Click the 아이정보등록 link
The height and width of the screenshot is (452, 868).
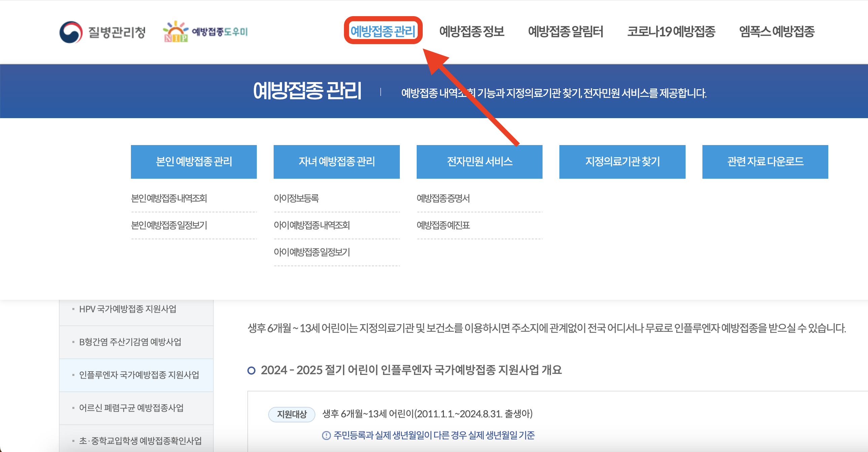pos(297,199)
